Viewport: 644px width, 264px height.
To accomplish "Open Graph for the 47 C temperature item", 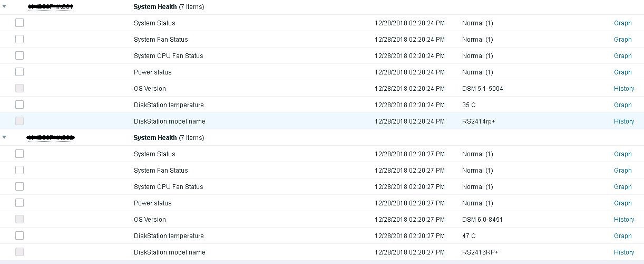I will (x=622, y=236).
